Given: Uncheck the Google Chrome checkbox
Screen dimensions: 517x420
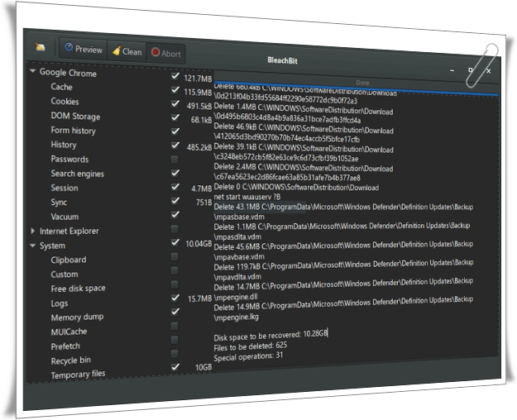Looking at the screenshot, I should [175, 76].
